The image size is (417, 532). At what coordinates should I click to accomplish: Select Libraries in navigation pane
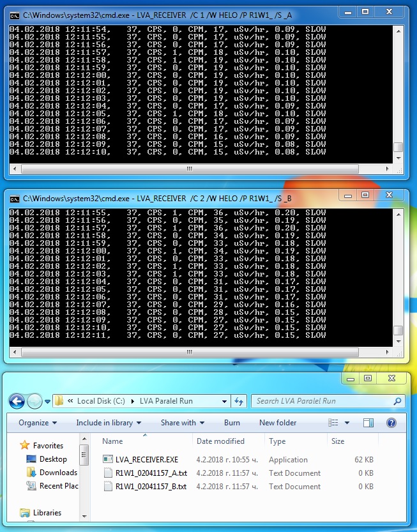click(x=47, y=513)
